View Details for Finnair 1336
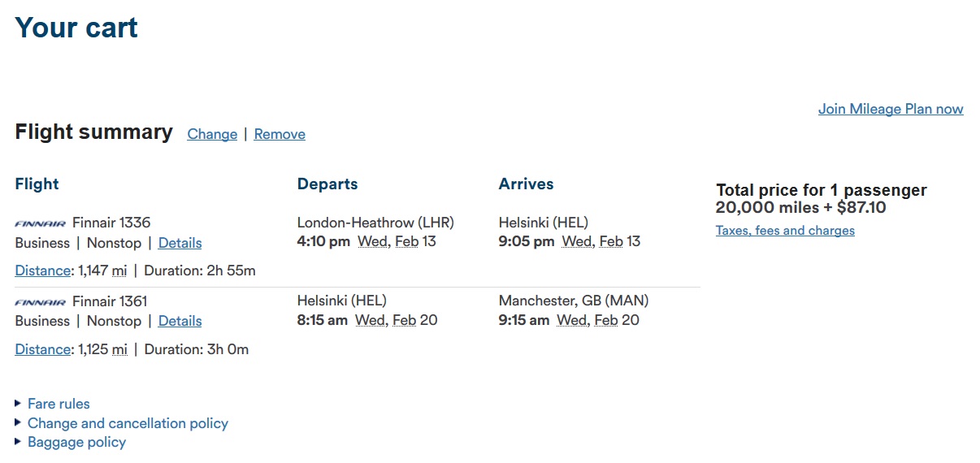 pos(180,243)
